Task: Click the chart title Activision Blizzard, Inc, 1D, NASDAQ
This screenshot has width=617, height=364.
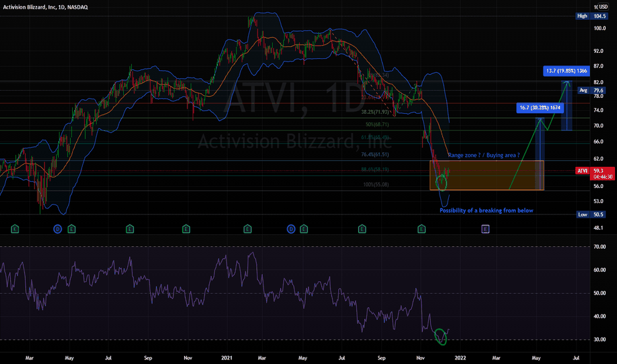Action: 45,7
